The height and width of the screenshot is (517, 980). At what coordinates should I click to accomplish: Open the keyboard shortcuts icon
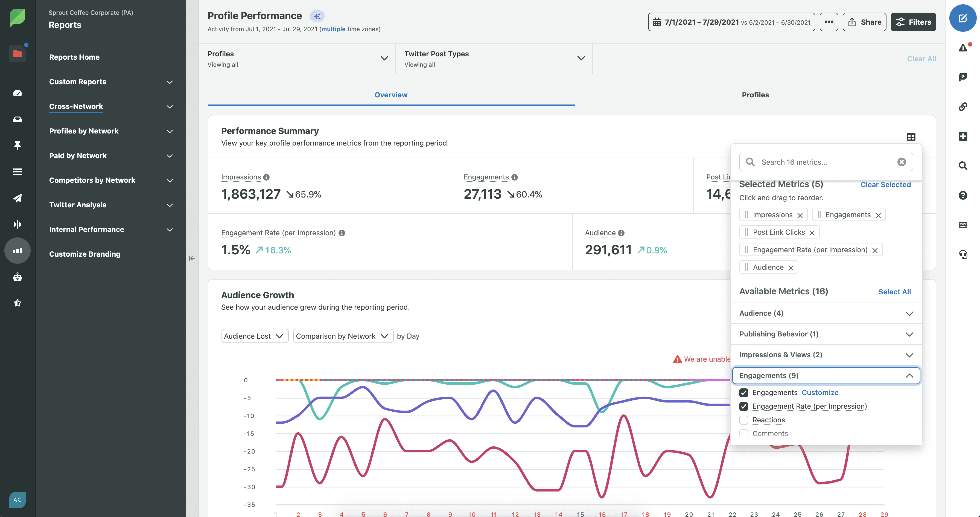[962, 225]
